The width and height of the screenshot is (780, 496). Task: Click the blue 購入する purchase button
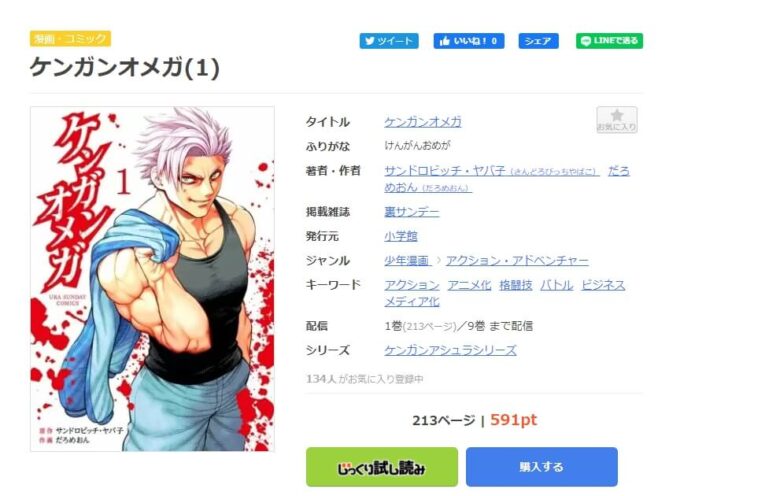point(542,467)
